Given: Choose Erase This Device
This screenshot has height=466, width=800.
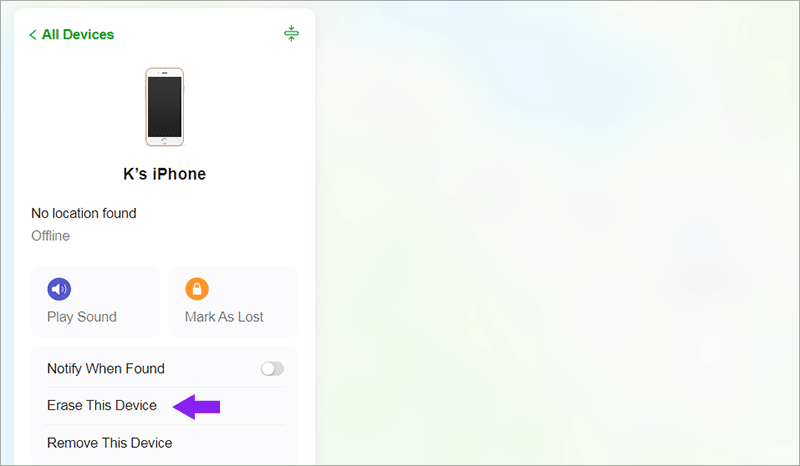Looking at the screenshot, I should [102, 405].
